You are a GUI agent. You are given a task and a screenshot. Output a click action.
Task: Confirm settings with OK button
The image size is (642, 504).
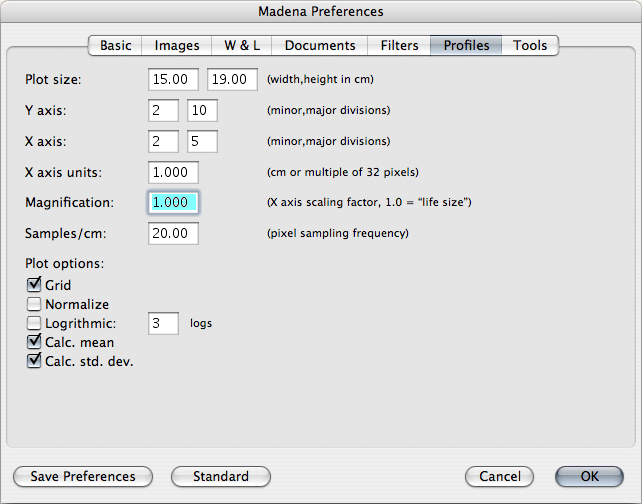[589, 477]
